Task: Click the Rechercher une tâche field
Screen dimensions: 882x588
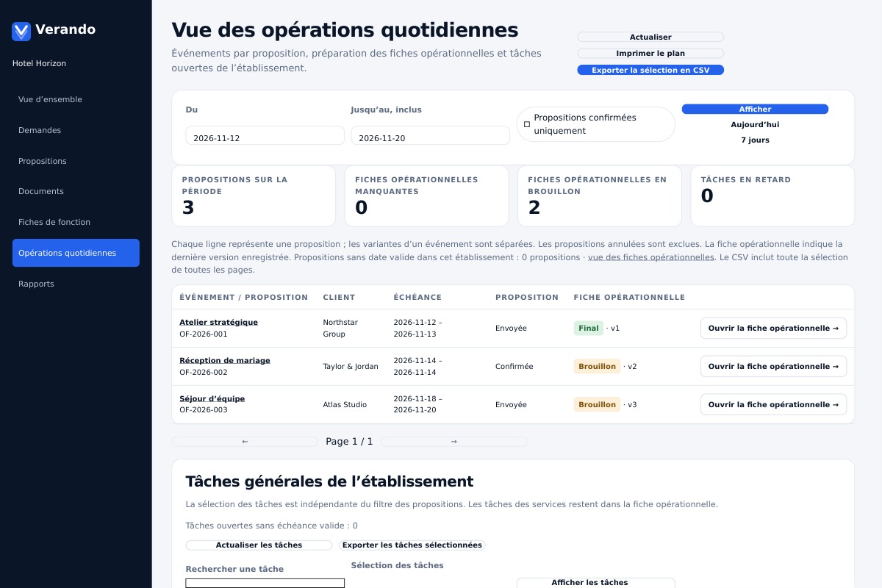Action: click(x=265, y=584)
